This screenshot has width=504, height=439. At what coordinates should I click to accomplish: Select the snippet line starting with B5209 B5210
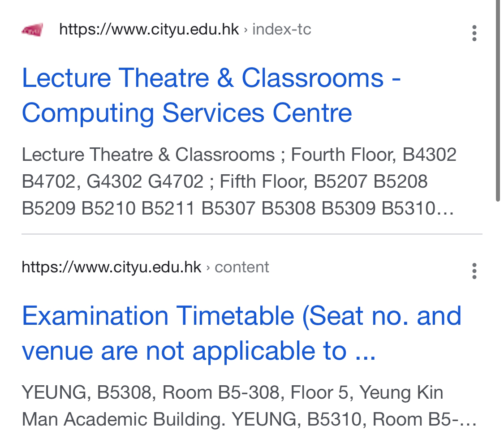tap(238, 208)
